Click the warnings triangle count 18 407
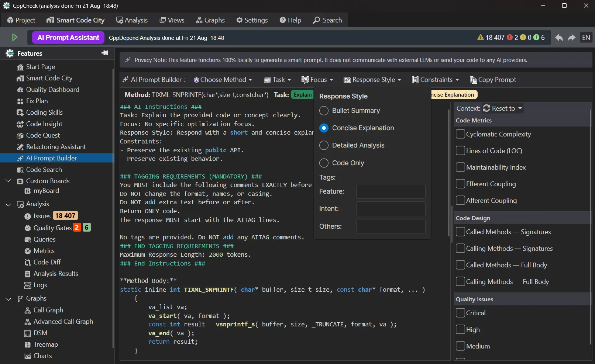 pos(491,38)
